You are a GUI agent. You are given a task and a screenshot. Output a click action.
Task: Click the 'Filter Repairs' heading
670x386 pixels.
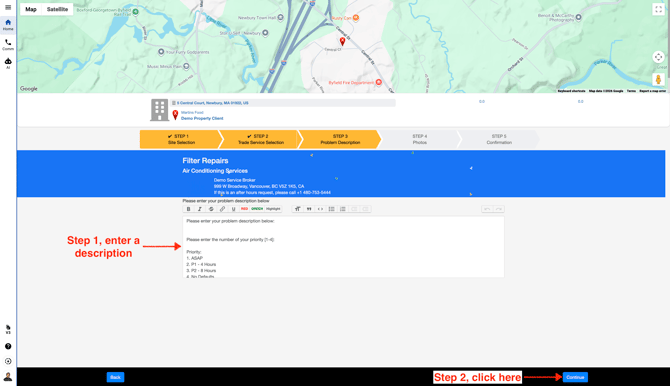[x=205, y=161]
